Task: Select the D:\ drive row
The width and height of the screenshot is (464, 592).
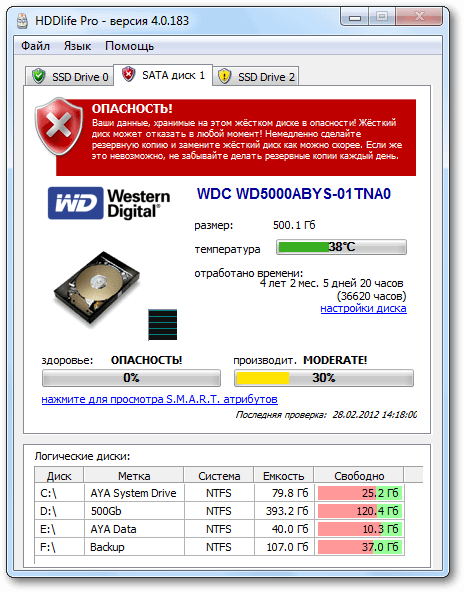Action: (219, 511)
